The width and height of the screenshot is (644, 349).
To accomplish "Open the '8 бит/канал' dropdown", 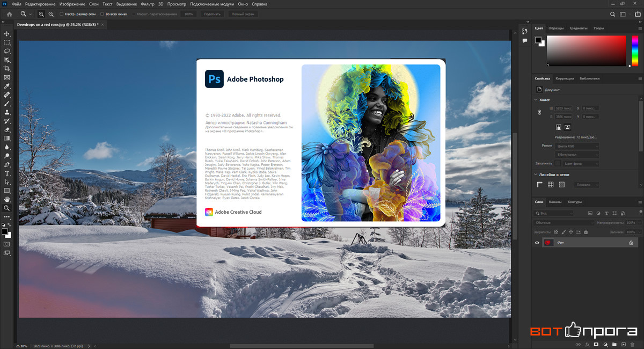I will 577,155.
